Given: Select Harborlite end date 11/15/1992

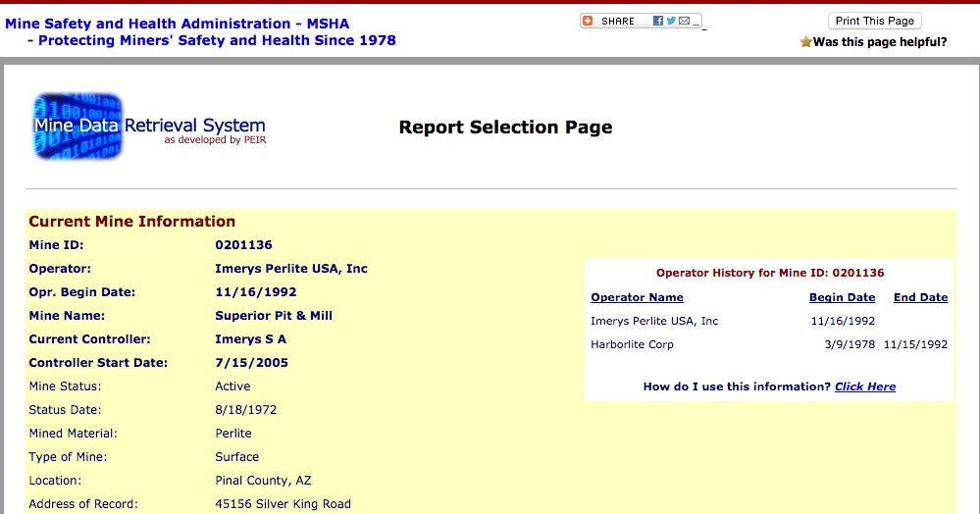Looking at the screenshot, I should [x=915, y=344].
